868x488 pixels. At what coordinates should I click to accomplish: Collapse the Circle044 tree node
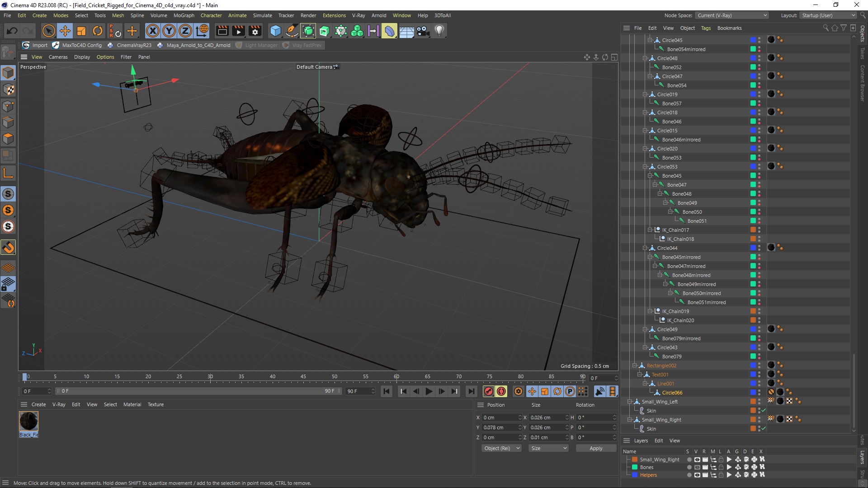click(x=645, y=248)
